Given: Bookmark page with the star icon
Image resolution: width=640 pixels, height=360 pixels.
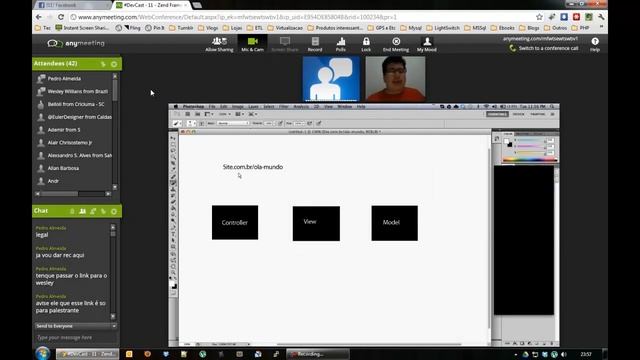Looking at the screenshot, I should 539,17.
